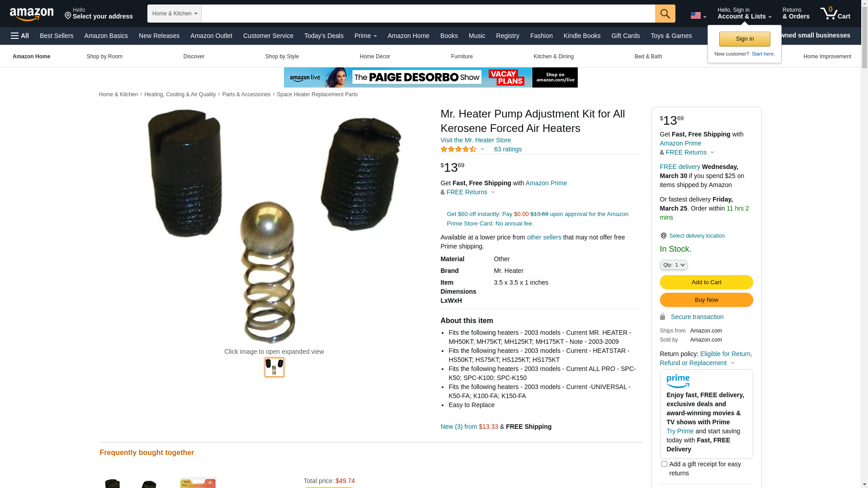The height and width of the screenshot is (488, 868).
Task: Expand the Home & Kitchen search category dropdown
Action: tap(175, 14)
